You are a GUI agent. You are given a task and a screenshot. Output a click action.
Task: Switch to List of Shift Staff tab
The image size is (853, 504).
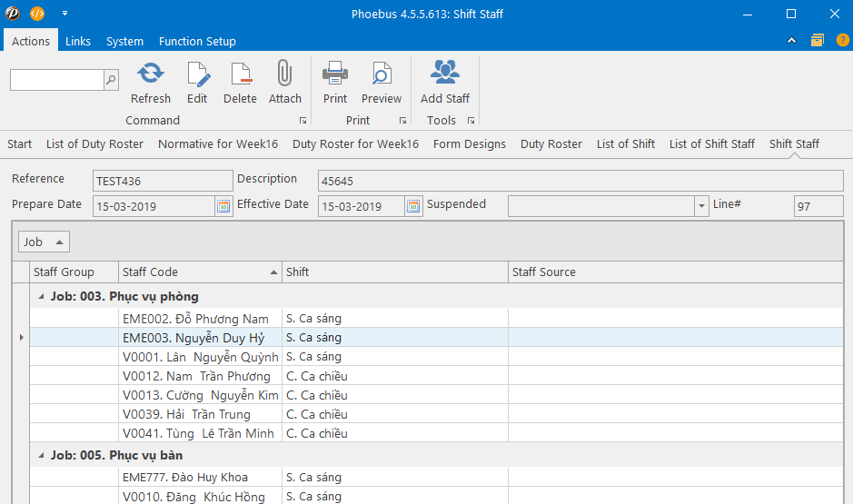[712, 144]
